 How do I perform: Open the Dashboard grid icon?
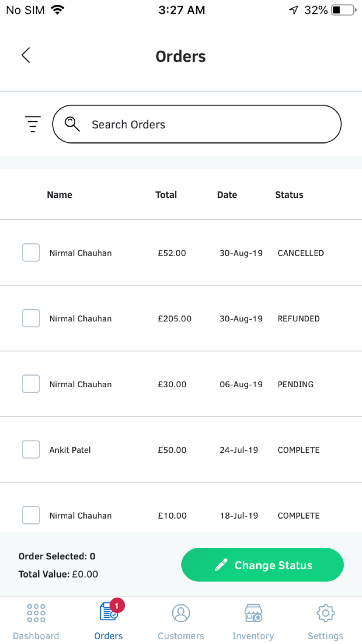[x=36, y=613]
